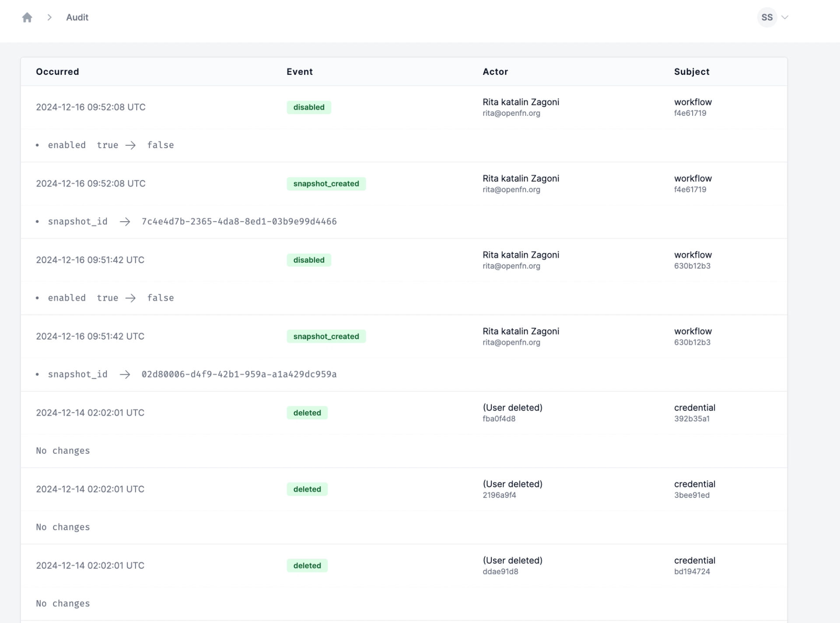
Task: Click the Audit breadcrumb link
Action: [77, 17]
